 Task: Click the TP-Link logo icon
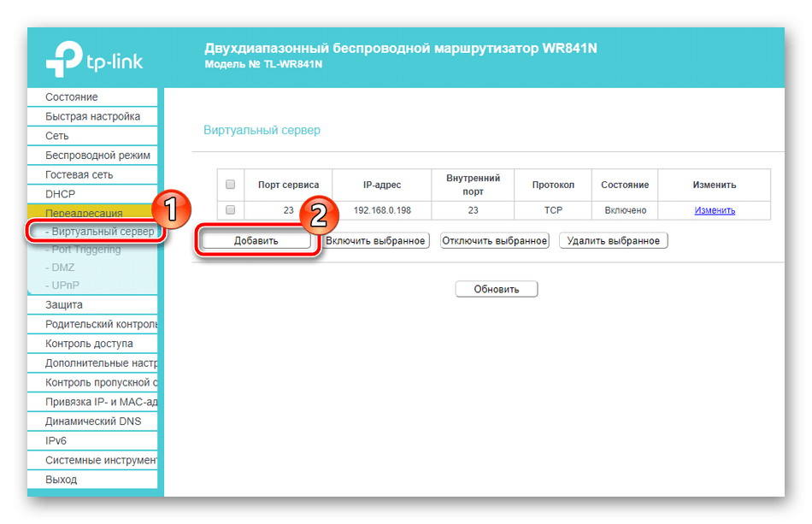[62, 58]
